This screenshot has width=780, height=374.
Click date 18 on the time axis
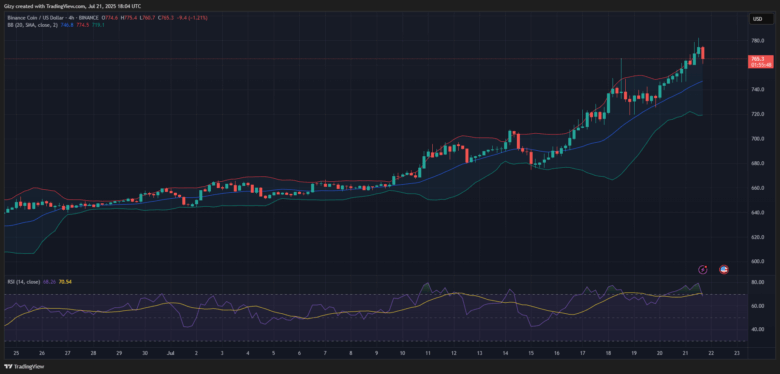[x=608, y=353]
